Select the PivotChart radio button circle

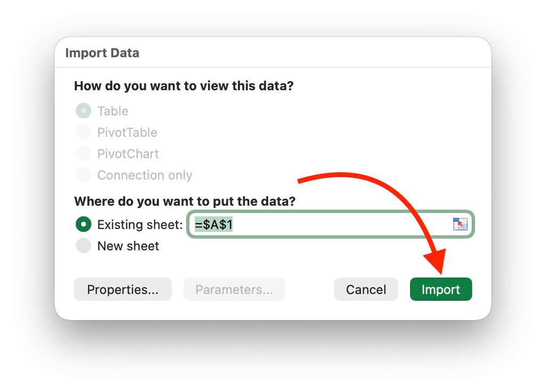pos(83,153)
